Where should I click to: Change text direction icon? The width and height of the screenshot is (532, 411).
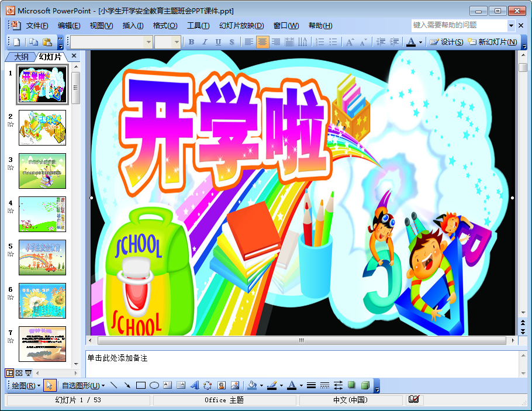(x=303, y=42)
